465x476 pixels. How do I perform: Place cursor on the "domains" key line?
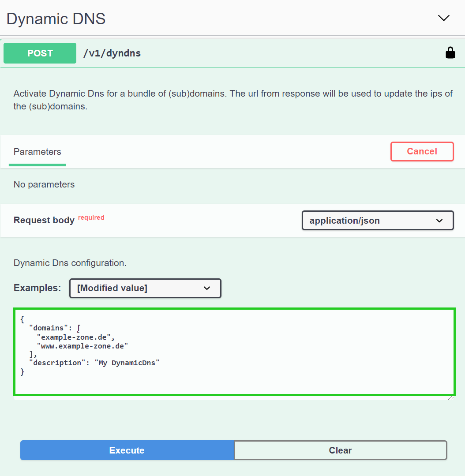point(49,328)
